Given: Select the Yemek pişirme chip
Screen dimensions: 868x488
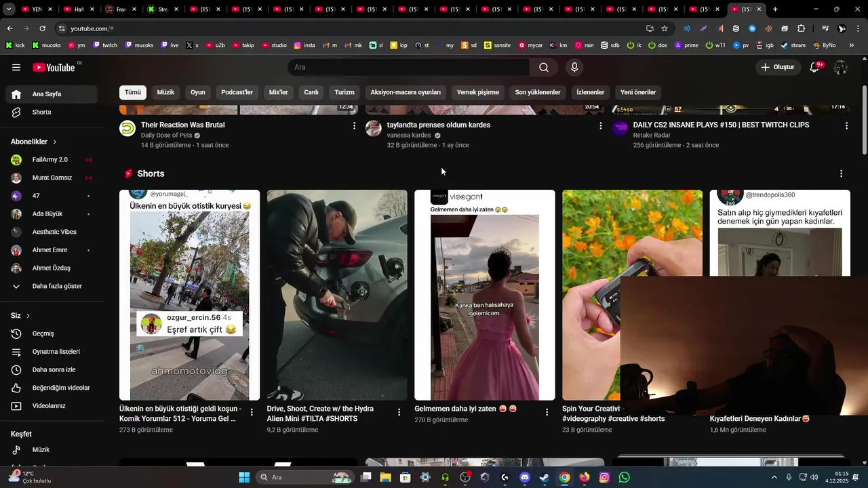Looking at the screenshot, I should click(478, 92).
